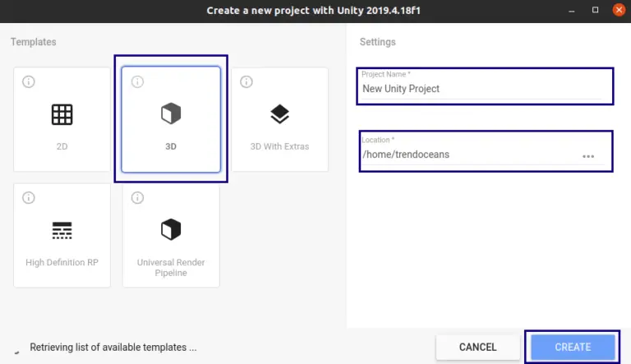Screen dimensions: 631x364
Task: Browse location with the three-dots button
Action: pos(588,155)
